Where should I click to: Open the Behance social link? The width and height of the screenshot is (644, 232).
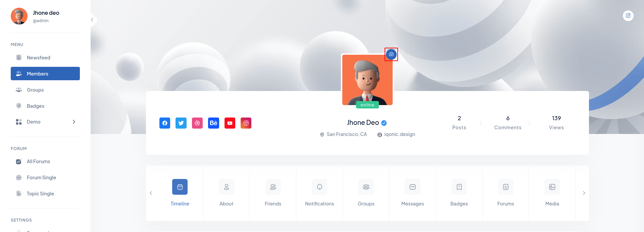click(213, 123)
